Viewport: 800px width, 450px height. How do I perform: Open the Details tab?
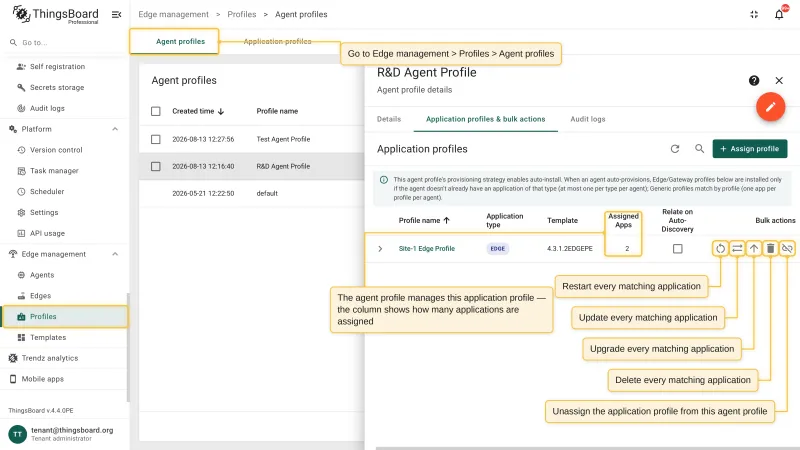tap(389, 119)
